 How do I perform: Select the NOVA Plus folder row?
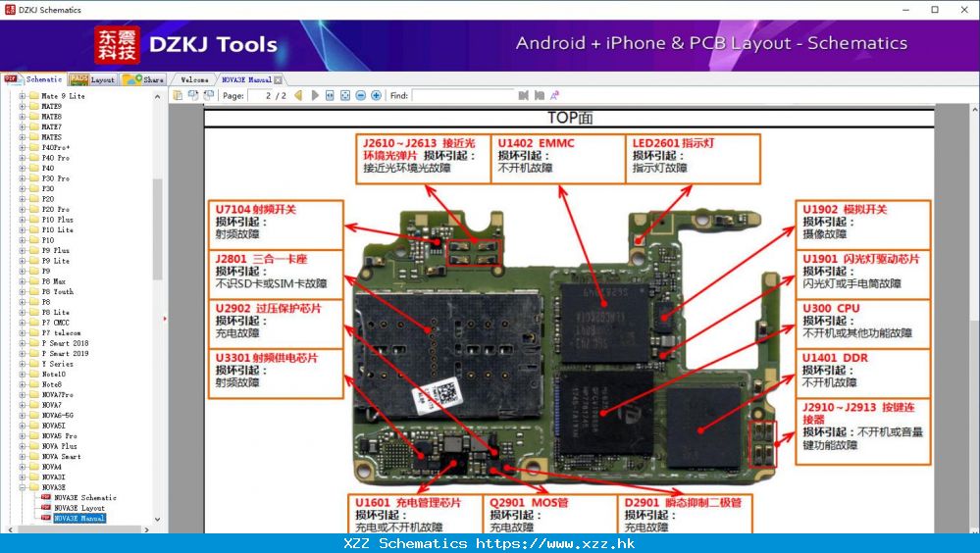click(60, 446)
